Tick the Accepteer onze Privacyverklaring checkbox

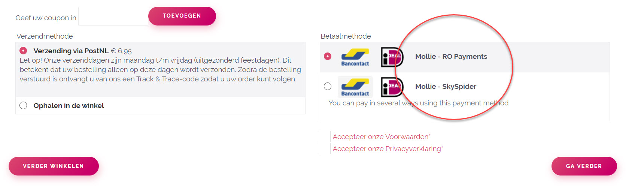[x=325, y=148]
